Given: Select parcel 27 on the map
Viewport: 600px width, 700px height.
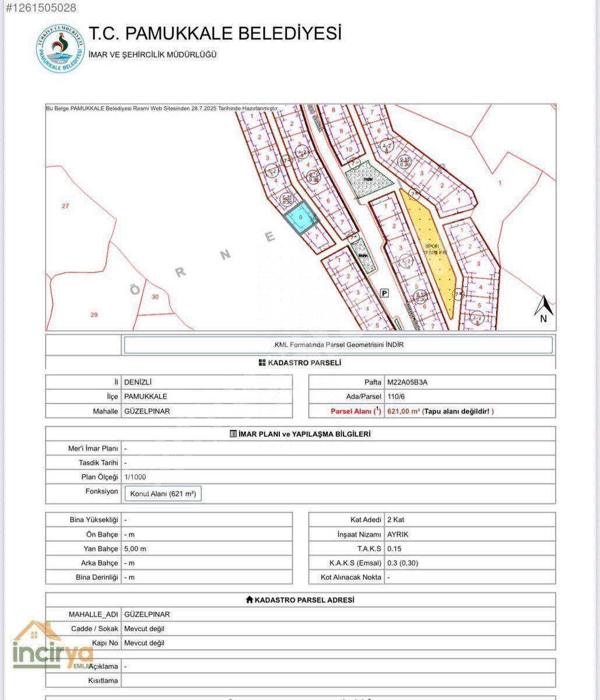Looking at the screenshot, I should coord(65,206).
